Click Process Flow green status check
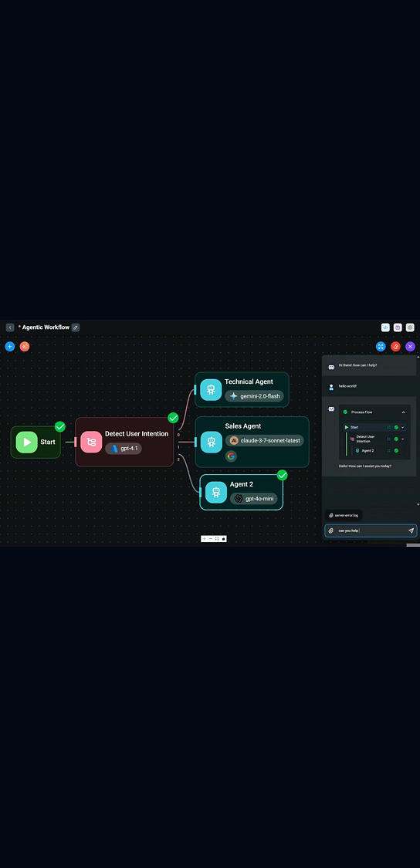Viewport: 420px width, 868px height. coord(345,412)
